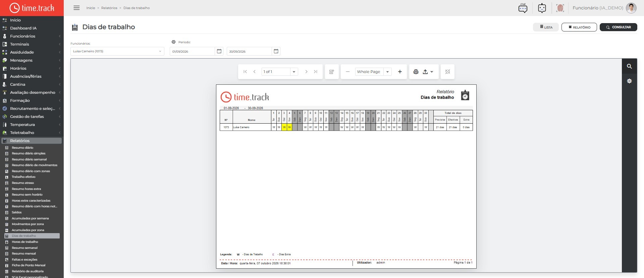Click the end date input field
Image resolution: width=644 pixels, height=278 pixels.
tap(249, 51)
